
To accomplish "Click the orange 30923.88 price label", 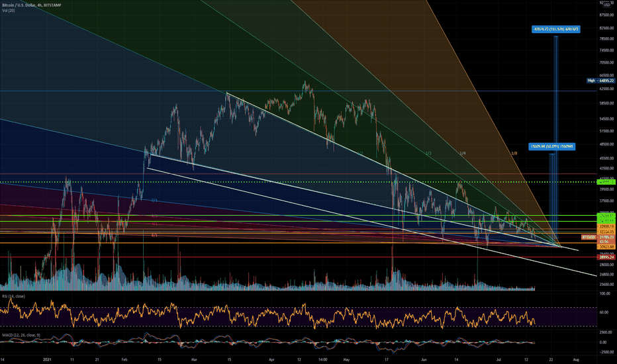I will [x=606, y=247].
